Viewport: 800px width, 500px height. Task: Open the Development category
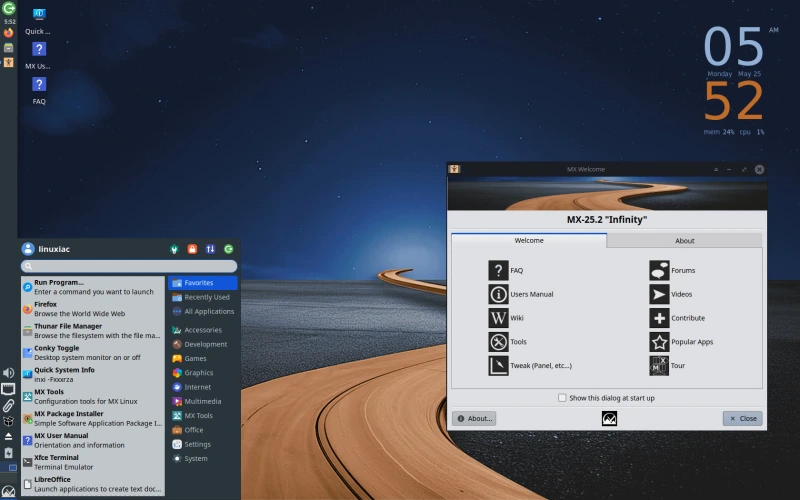203,344
